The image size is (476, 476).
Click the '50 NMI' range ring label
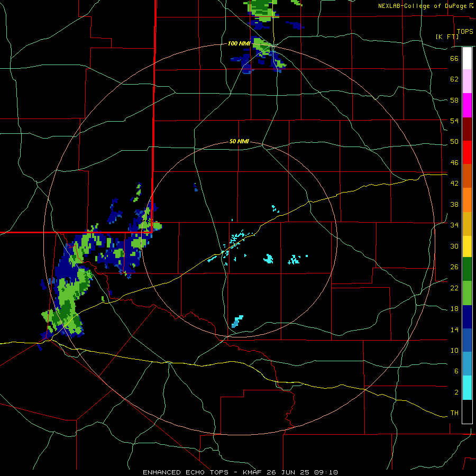239,141
